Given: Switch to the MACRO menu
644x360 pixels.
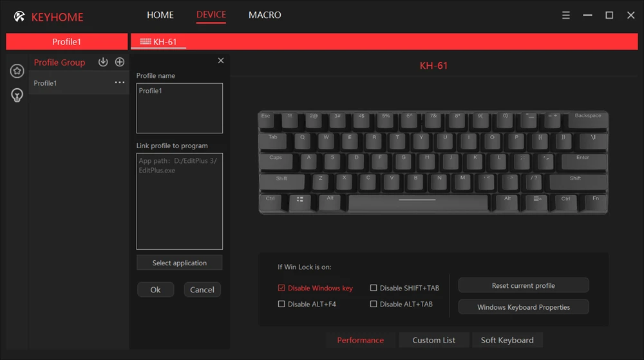Looking at the screenshot, I should pyautogui.click(x=265, y=15).
